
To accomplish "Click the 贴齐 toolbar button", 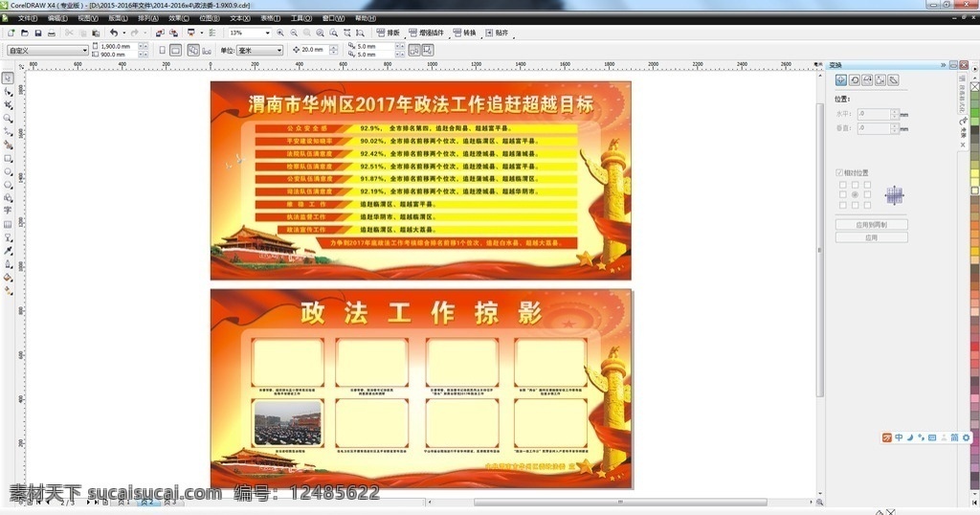I will click(497, 34).
